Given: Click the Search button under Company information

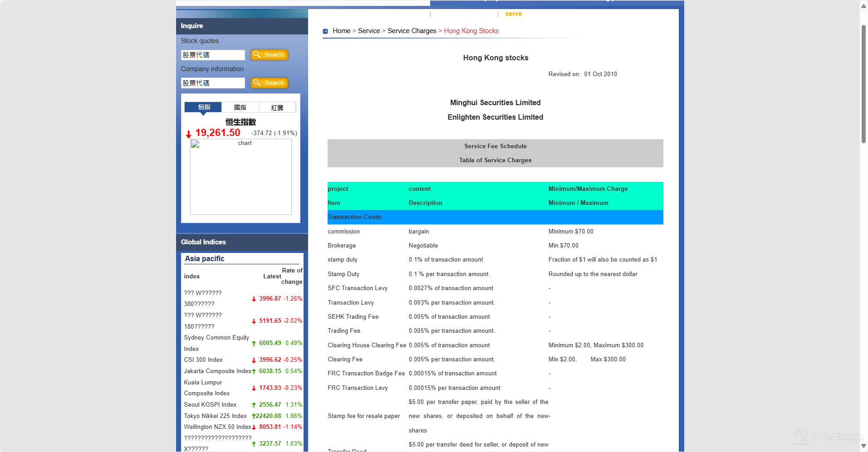Looking at the screenshot, I should [x=269, y=83].
